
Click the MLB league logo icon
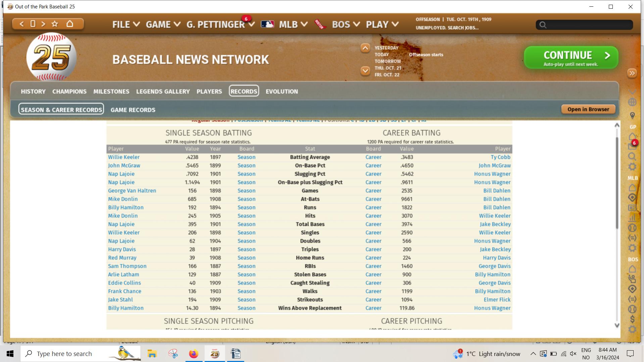pos(267,24)
